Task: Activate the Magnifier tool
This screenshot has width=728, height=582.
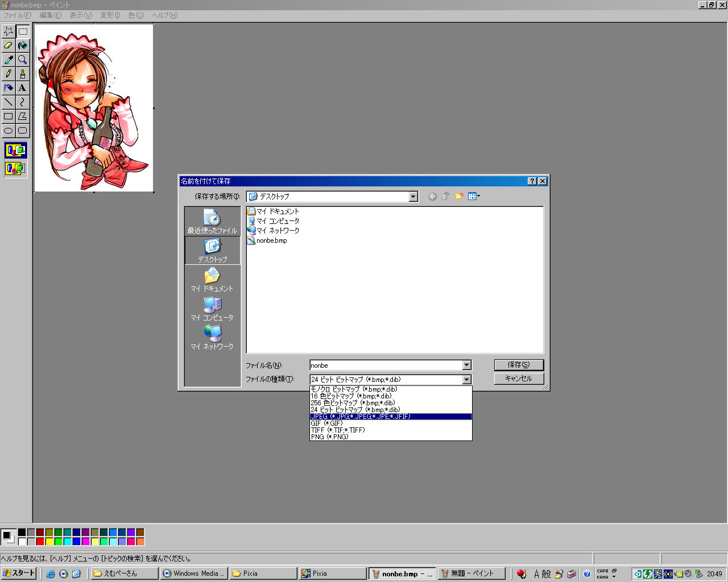Action: click(x=23, y=60)
